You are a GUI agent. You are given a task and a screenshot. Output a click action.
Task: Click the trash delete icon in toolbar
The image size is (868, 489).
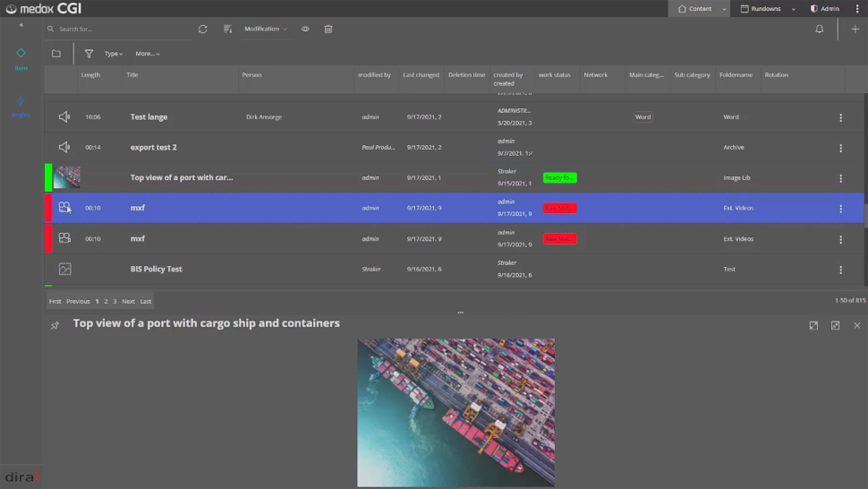tap(328, 29)
